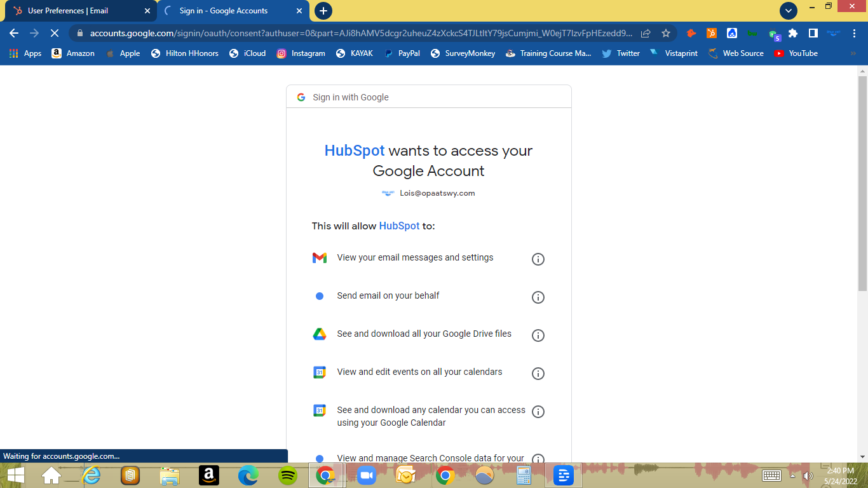Toggle the browser side panel
868x488 pixels.
pyautogui.click(x=813, y=33)
